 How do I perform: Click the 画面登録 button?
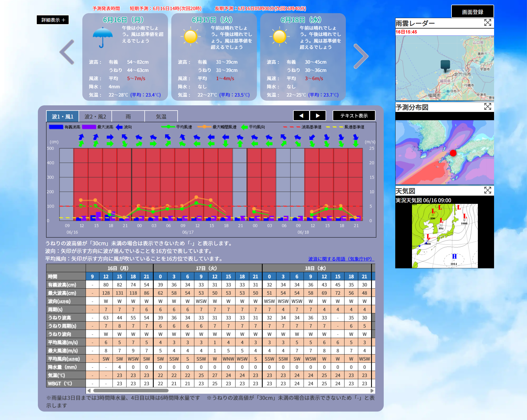[x=472, y=12]
